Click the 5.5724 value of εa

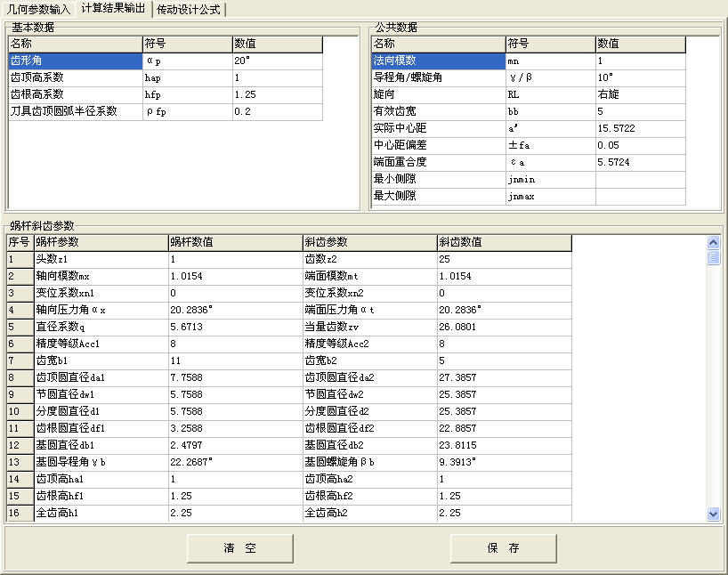641,163
